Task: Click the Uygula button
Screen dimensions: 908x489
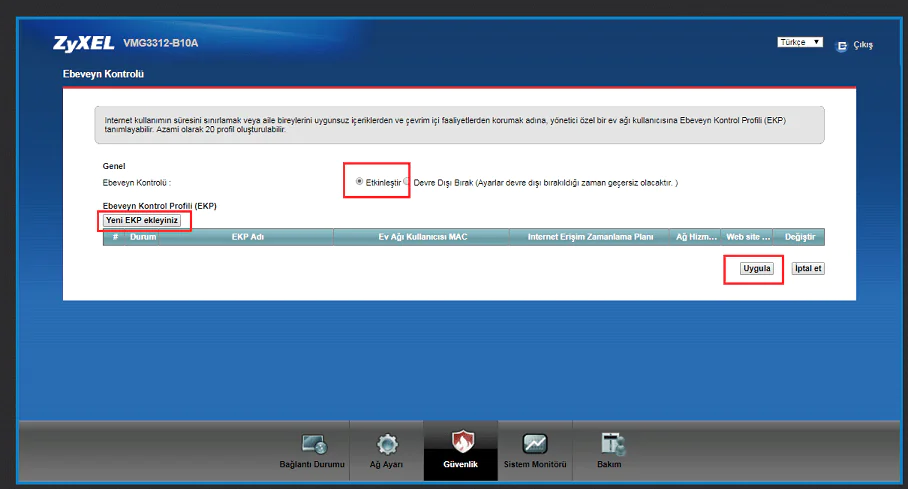Action: click(x=757, y=268)
